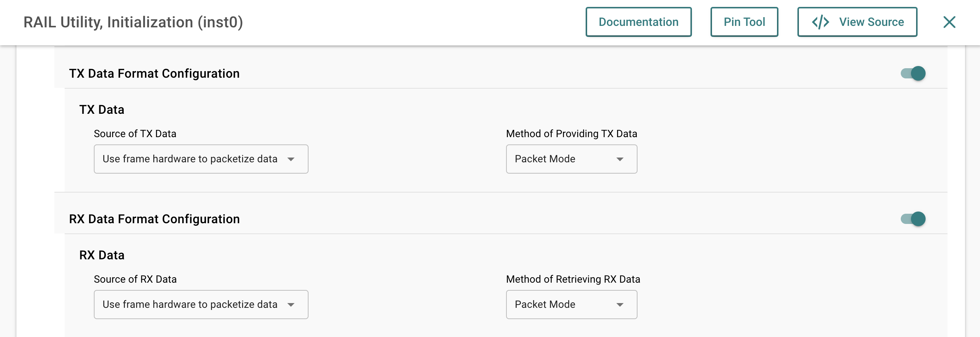Click the View Source button label
The image size is (980, 337).
[x=871, y=22]
